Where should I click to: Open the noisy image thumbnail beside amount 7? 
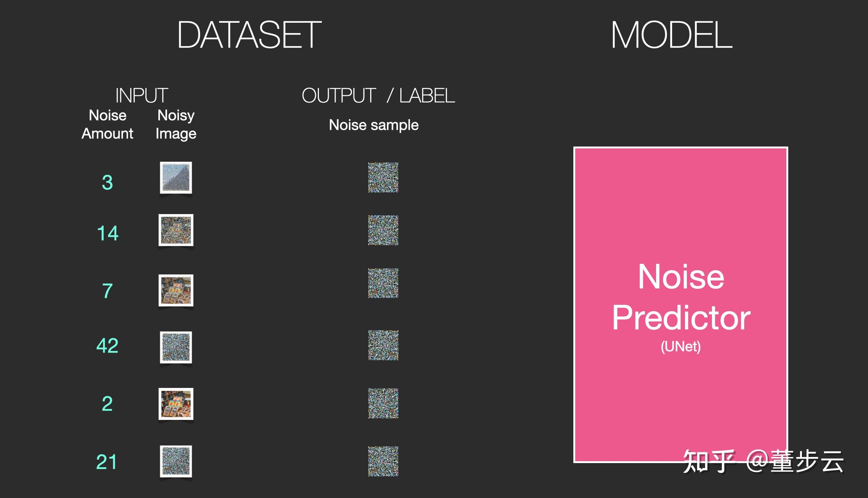(x=176, y=290)
